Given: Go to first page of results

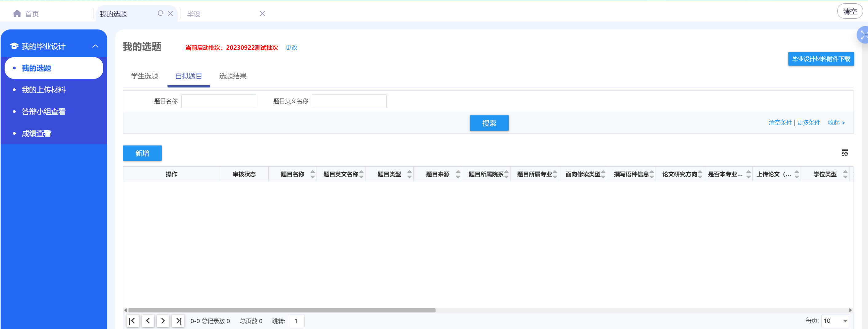Looking at the screenshot, I should [x=132, y=321].
